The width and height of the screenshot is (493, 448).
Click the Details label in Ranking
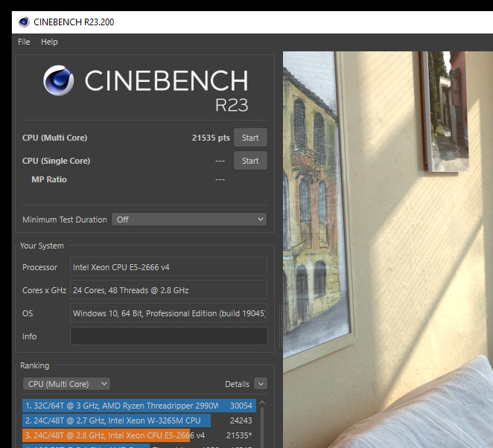pos(237,384)
